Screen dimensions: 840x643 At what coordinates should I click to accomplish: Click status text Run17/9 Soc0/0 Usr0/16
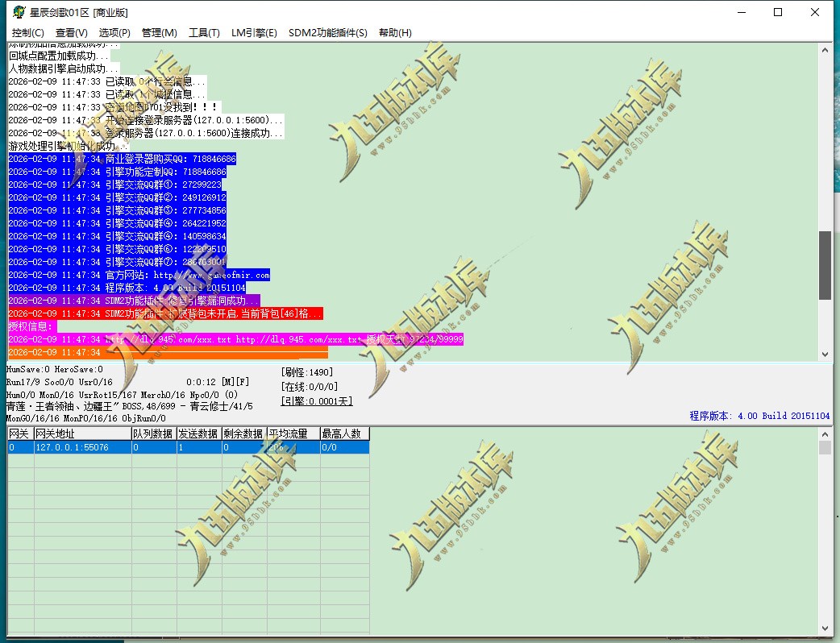60,382
